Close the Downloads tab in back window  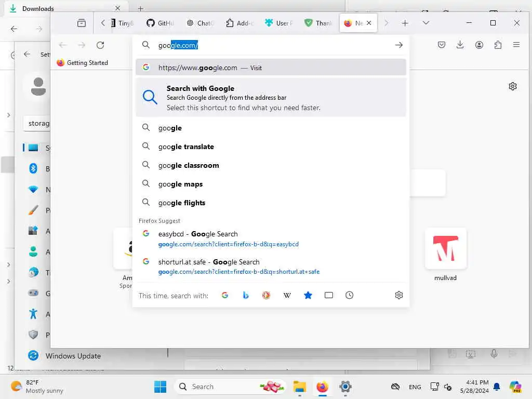pyautogui.click(x=118, y=8)
